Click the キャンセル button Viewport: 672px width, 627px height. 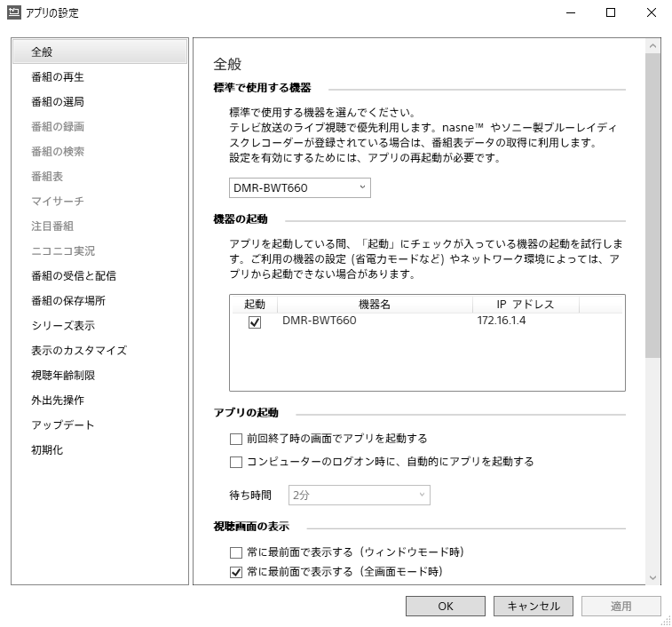[534, 607]
